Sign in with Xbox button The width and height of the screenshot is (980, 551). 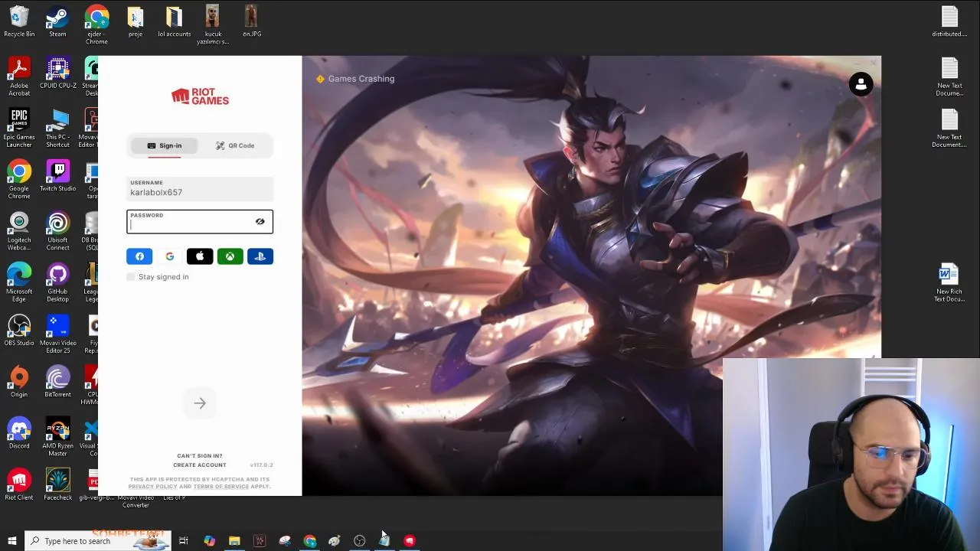tap(230, 256)
